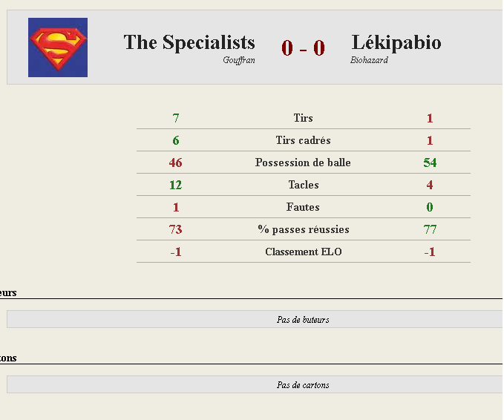The height and width of the screenshot is (420, 504).
Task: Click the Superman logo team emblem
Action: [x=58, y=47]
